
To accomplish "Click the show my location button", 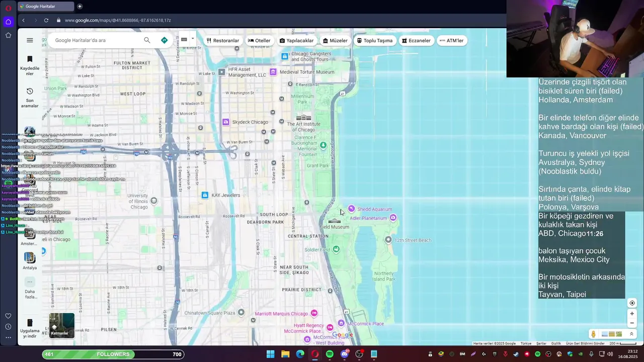I will click(x=632, y=303).
